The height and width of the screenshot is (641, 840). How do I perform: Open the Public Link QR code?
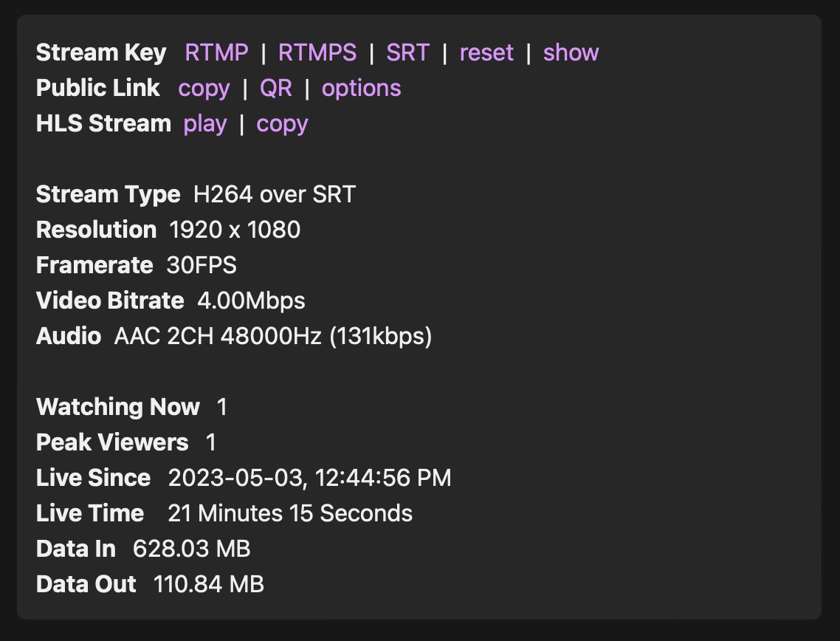[276, 88]
